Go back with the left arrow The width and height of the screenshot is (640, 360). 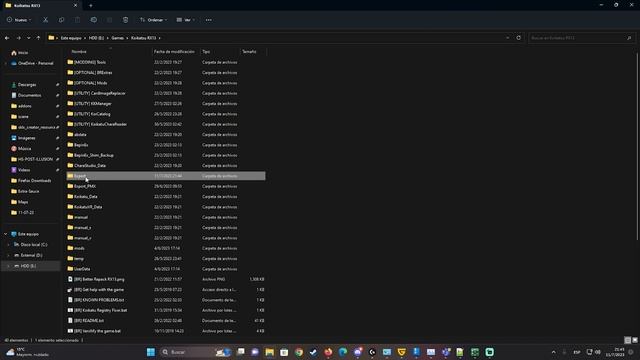[x=7, y=38]
